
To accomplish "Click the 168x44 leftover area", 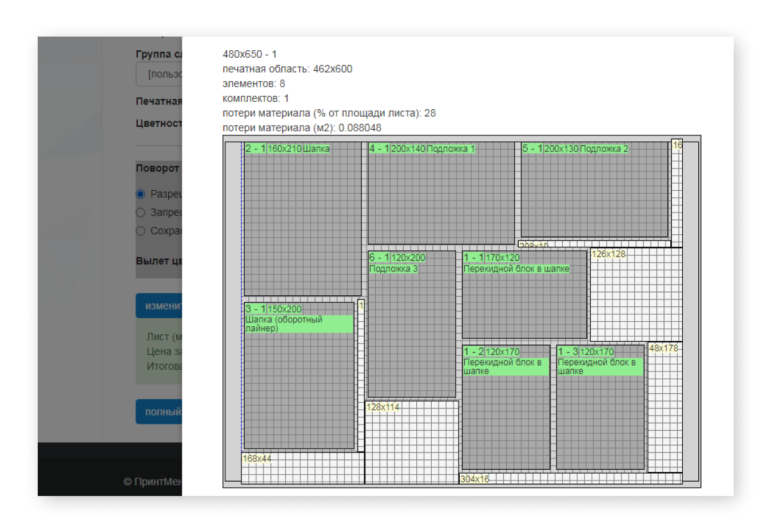I will [303, 468].
